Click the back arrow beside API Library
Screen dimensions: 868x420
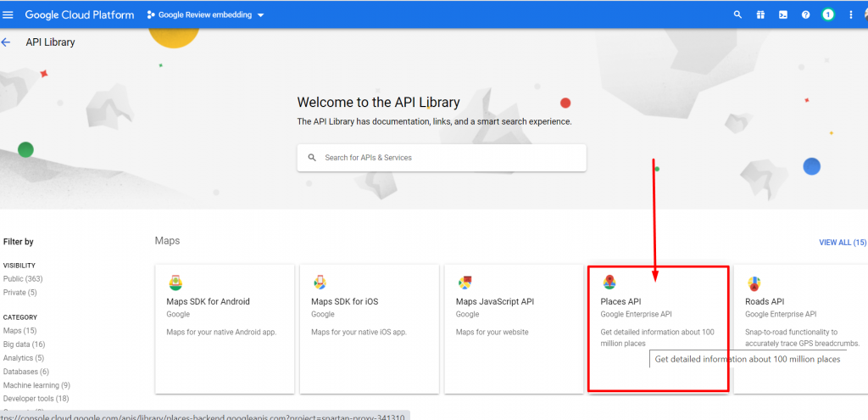pyautogui.click(x=6, y=42)
